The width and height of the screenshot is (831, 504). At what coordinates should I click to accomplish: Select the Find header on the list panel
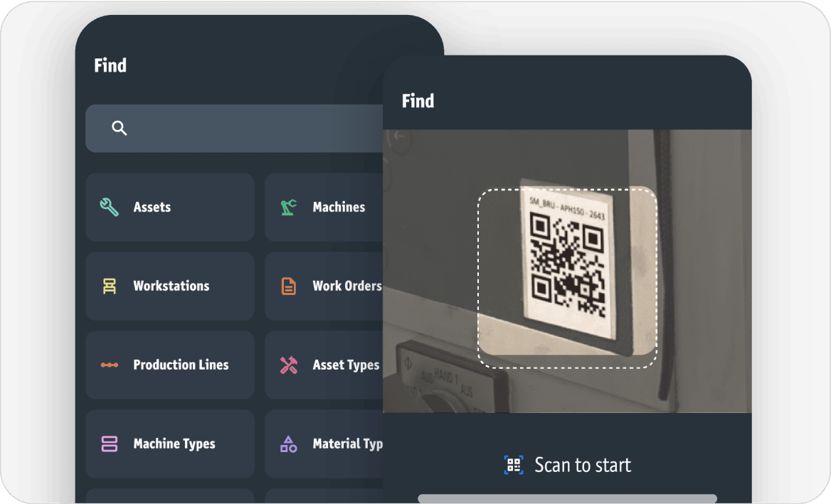point(110,65)
